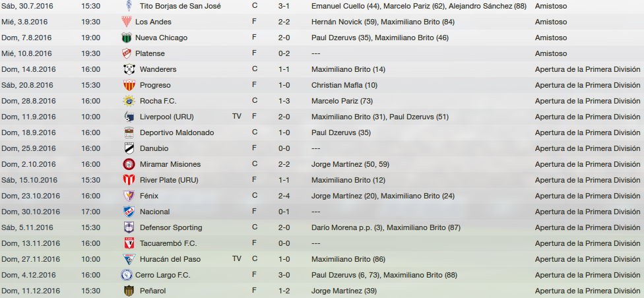Open the Defensor Sporting team page
This screenshot has height=298, width=644.
tap(171, 228)
